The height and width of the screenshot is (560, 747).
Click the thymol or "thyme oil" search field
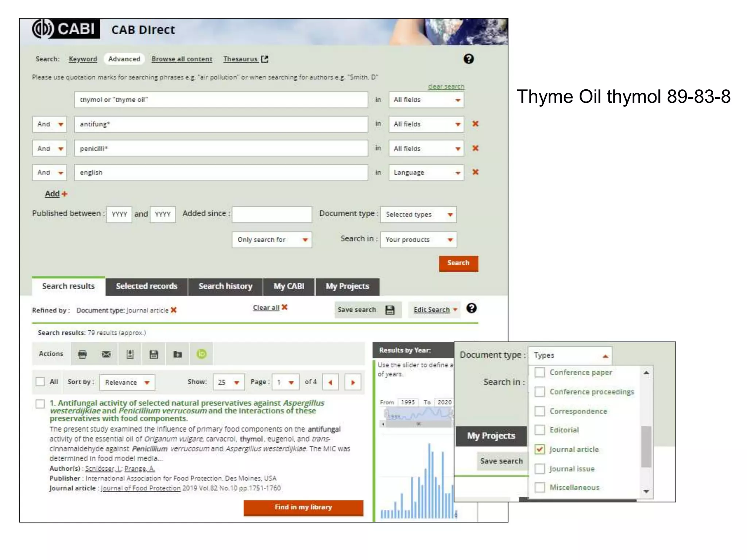(x=221, y=100)
